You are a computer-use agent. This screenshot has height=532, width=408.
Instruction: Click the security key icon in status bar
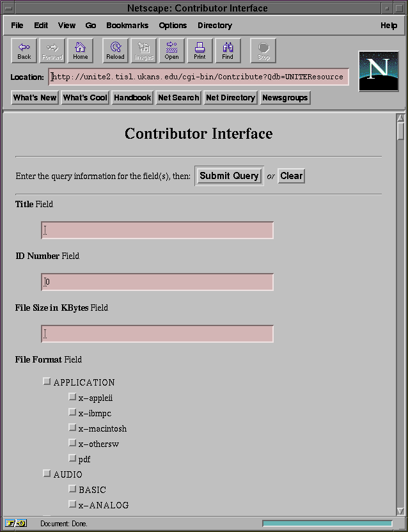click(16, 524)
